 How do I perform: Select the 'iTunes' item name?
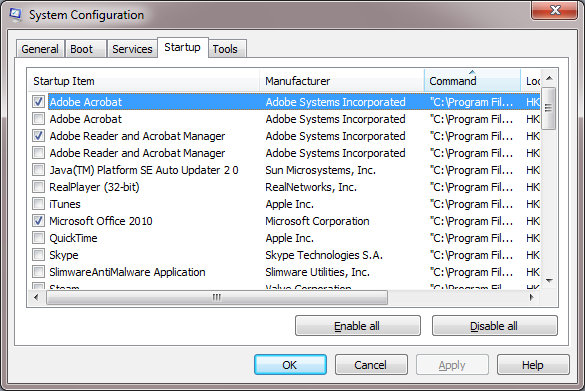[65, 204]
